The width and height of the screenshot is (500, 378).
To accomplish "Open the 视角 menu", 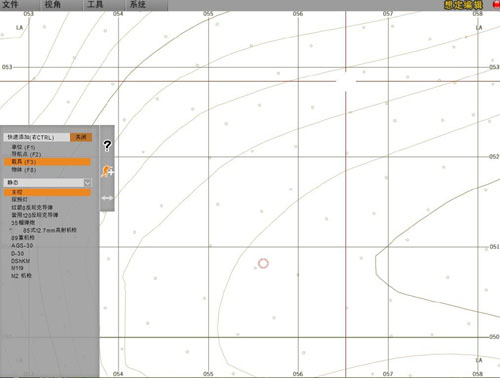I will [x=53, y=5].
